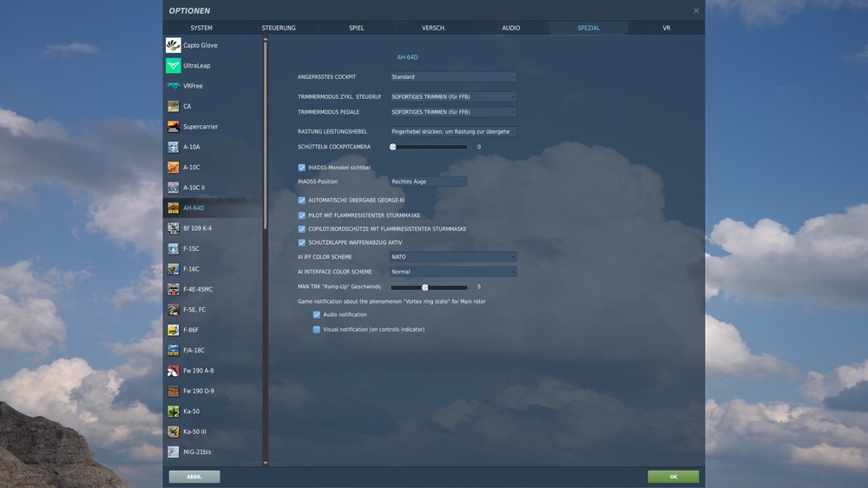Image resolution: width=868 pixels, height=488 pixels.
Task: Select the Spezial tab
Action: pos(589,28)
